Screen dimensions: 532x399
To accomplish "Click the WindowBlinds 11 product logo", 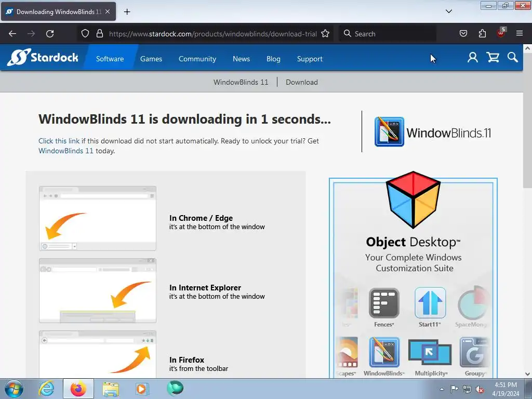I will (433, 132).
